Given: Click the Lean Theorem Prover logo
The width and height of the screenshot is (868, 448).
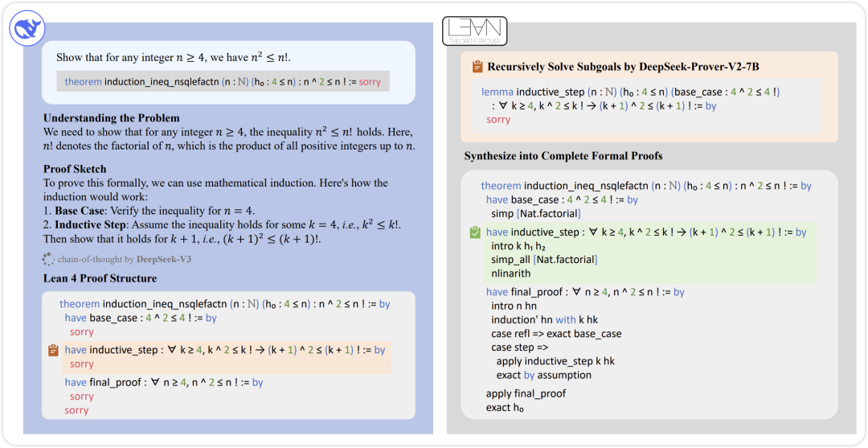Looking at the screenshot, I should (x=474, y=31).
